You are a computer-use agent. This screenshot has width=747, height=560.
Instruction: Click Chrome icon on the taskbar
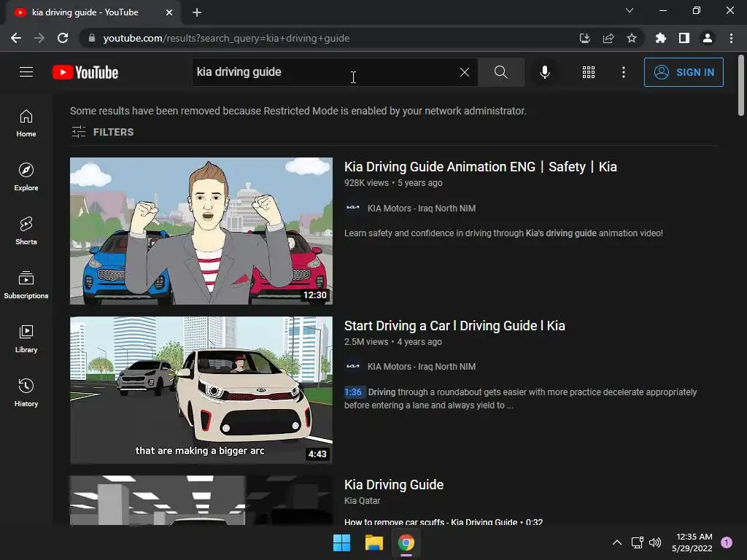pos(406,542)
